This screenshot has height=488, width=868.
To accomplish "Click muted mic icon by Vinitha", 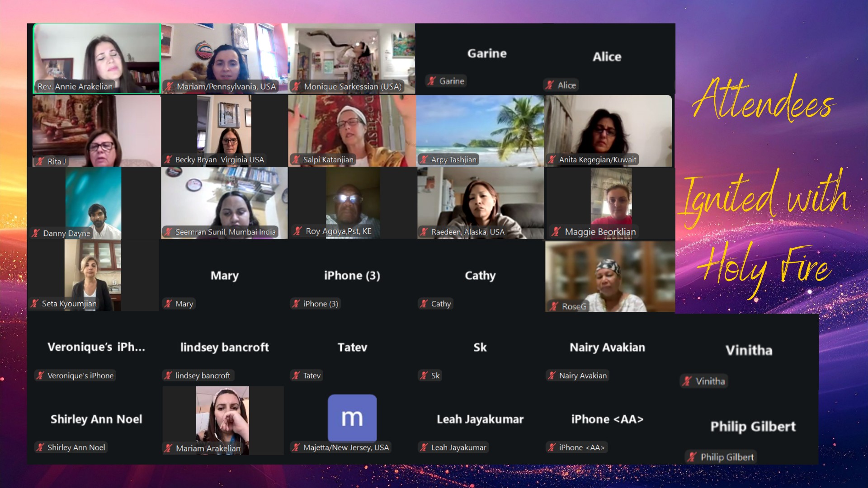I will 687,381.
